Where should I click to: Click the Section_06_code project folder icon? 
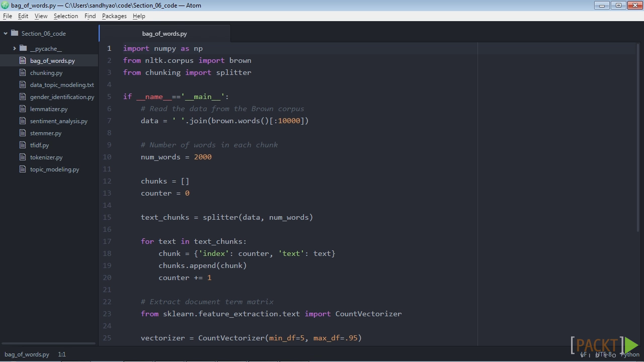[x=15, y=33]
